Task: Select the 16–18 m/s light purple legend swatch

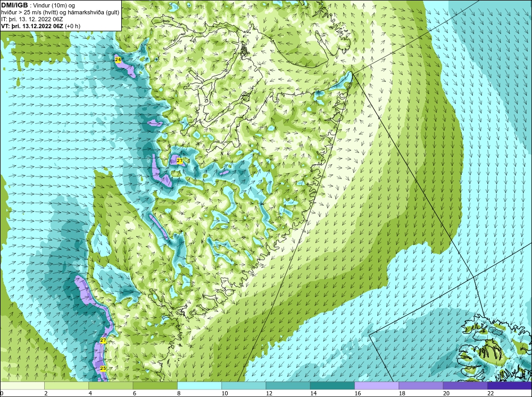Action: click(x=377, y=386)
